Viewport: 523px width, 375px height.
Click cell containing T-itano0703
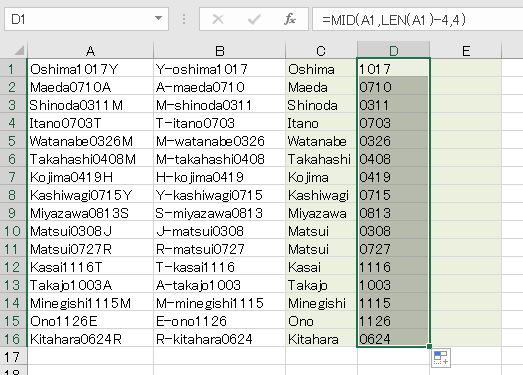pyautogui.click(x=219, y=123)
